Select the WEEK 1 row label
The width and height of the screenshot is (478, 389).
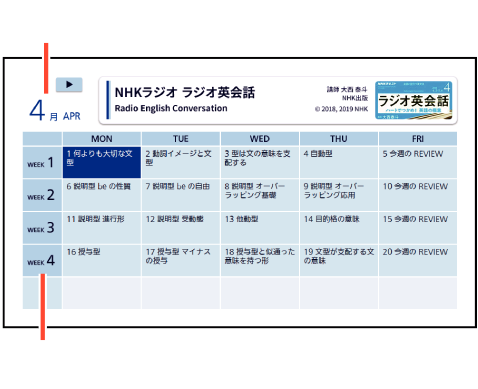point(42,162)
